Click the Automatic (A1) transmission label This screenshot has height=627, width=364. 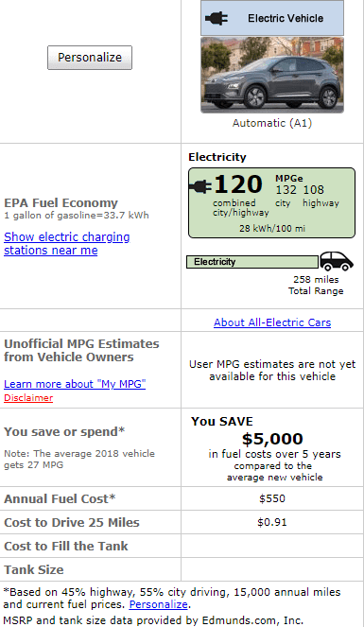[x=272, y=123]
